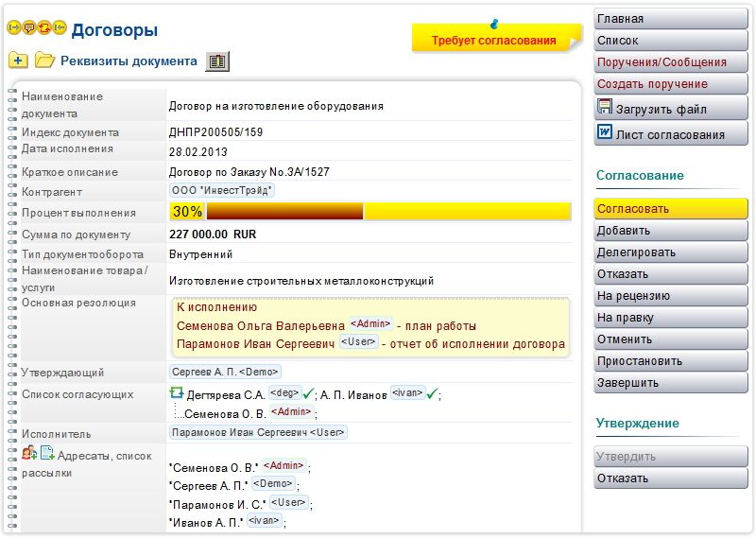This screenshot has height=539, width=756.
Task: Click the Отменить button
Action: pyautogui.click(x=671, y=339)
